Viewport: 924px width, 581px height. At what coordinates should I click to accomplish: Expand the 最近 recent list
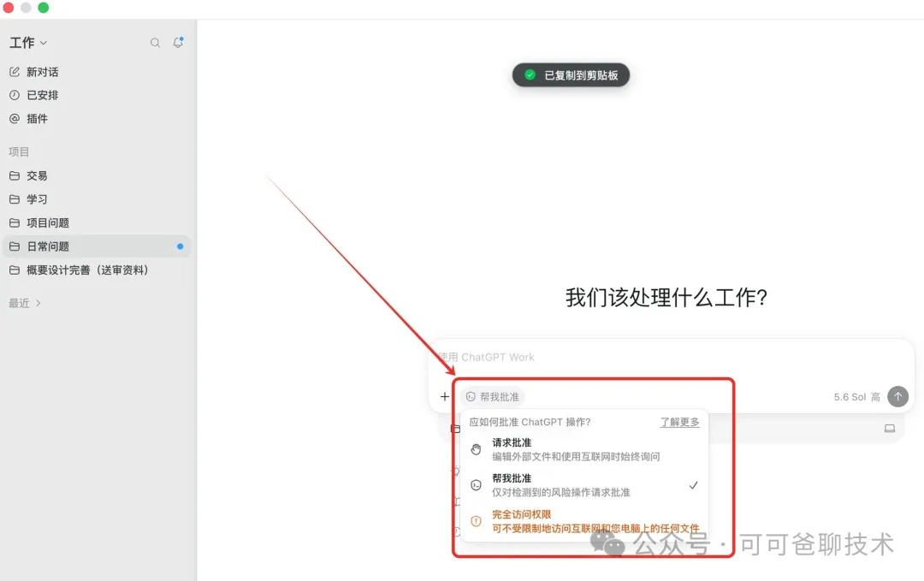click(25, 303)
